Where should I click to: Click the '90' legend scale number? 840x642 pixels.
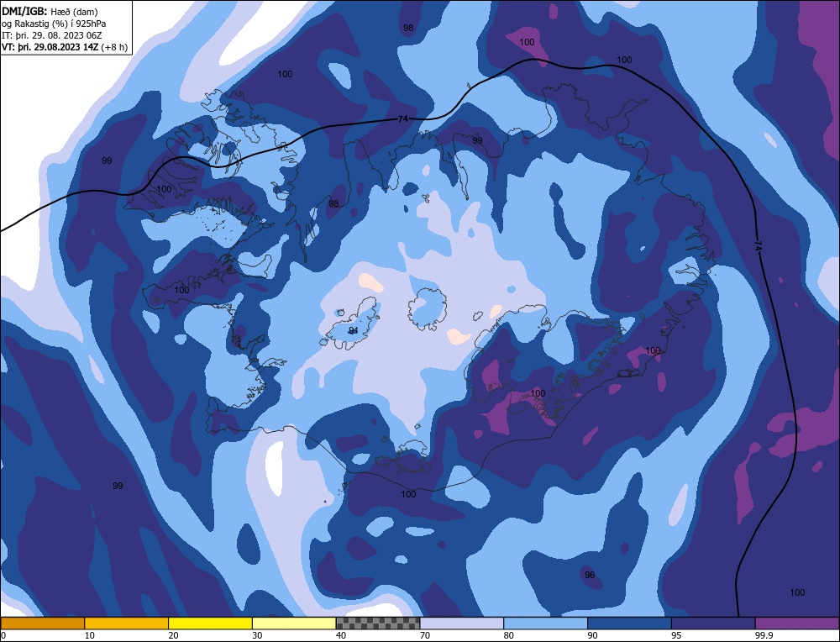point(592,635)
